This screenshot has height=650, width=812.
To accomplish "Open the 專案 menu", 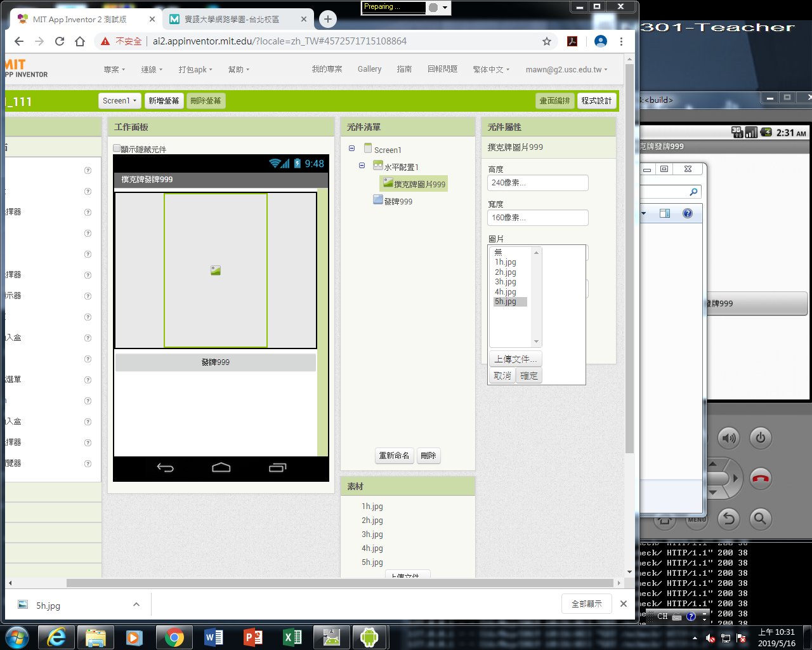I will click(x=114, y=70).
